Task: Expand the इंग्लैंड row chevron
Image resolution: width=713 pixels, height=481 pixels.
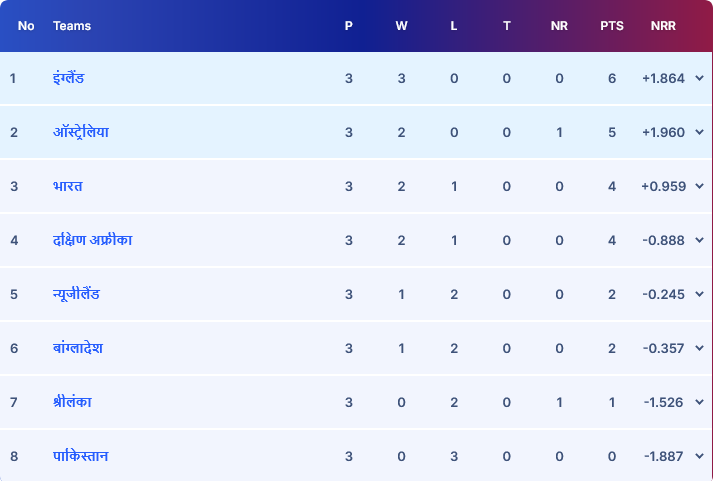Action: 698,78
